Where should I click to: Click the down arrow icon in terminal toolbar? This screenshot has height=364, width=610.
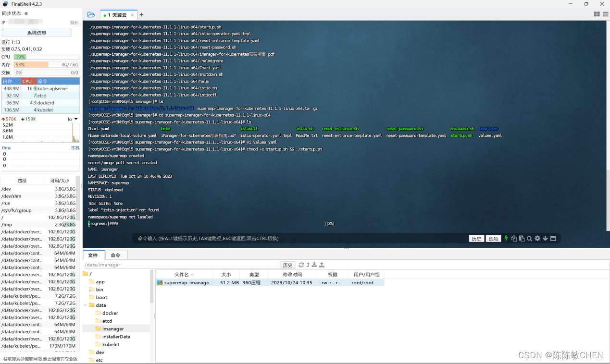point(545,239)
